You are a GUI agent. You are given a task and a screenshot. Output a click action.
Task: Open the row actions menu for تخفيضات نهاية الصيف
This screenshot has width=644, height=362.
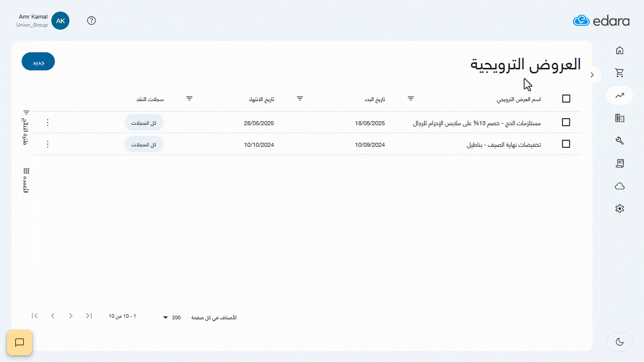47,144
